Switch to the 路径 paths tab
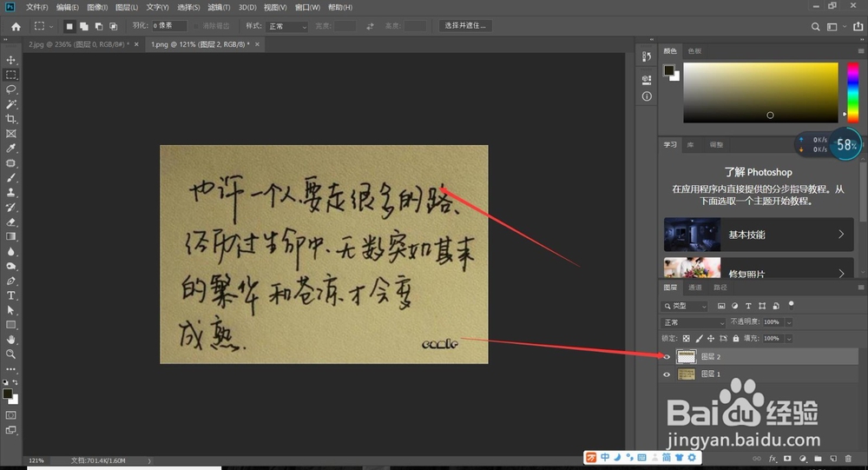868x470 pixels. [x=720, y=287]
